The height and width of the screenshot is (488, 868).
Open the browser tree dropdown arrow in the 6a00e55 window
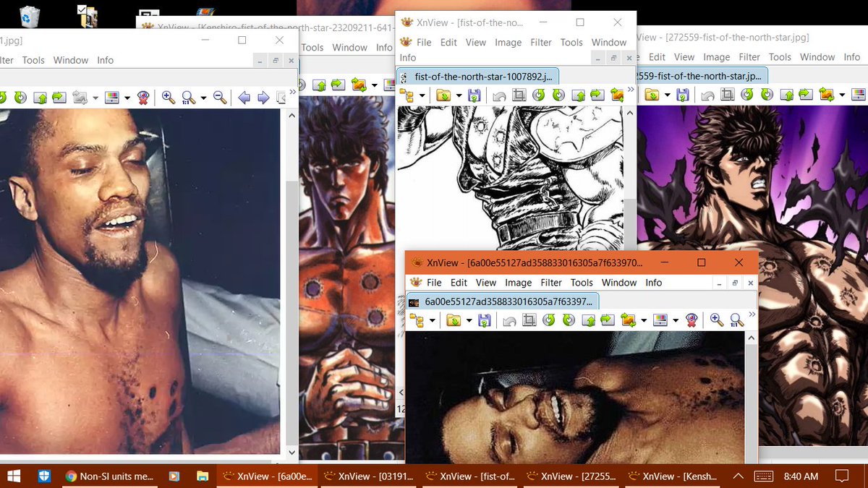pos(432,320)
